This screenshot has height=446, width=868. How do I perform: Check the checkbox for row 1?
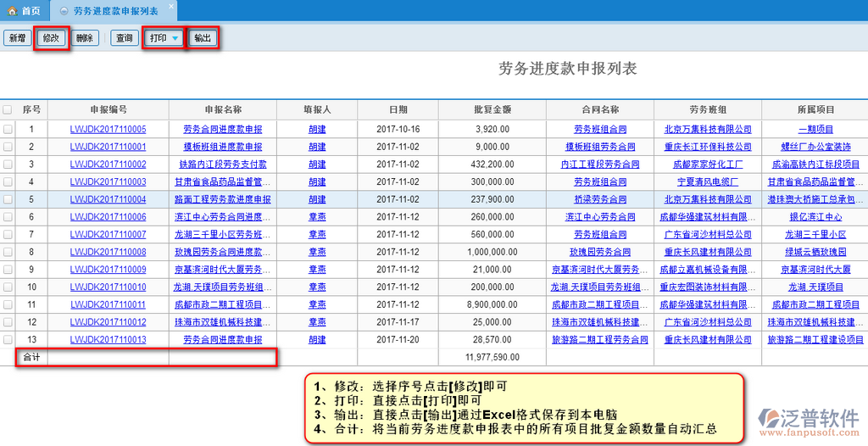pyautogui.click(x=8, y=129)
